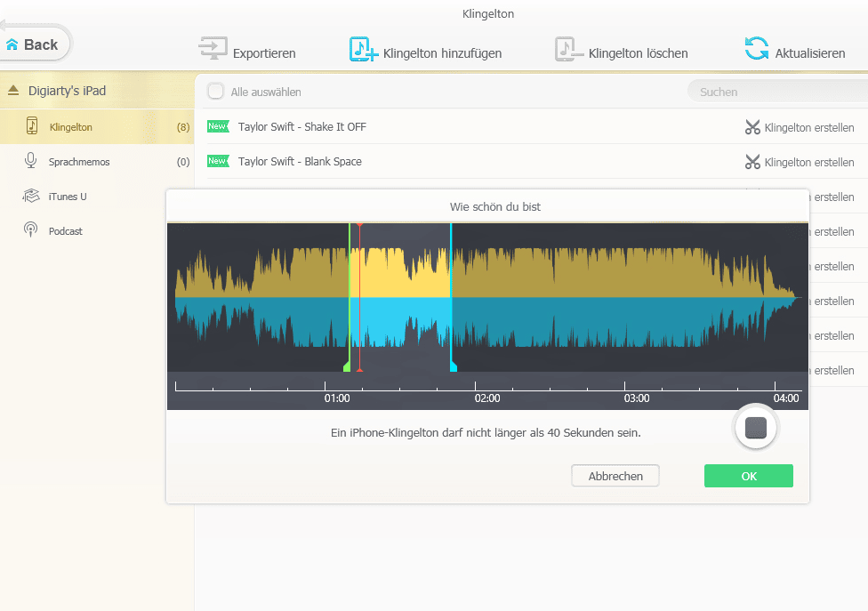Click the Exportieren monitor icon
The height and width of the screenshot is (611, 868).
coord(213,49)
